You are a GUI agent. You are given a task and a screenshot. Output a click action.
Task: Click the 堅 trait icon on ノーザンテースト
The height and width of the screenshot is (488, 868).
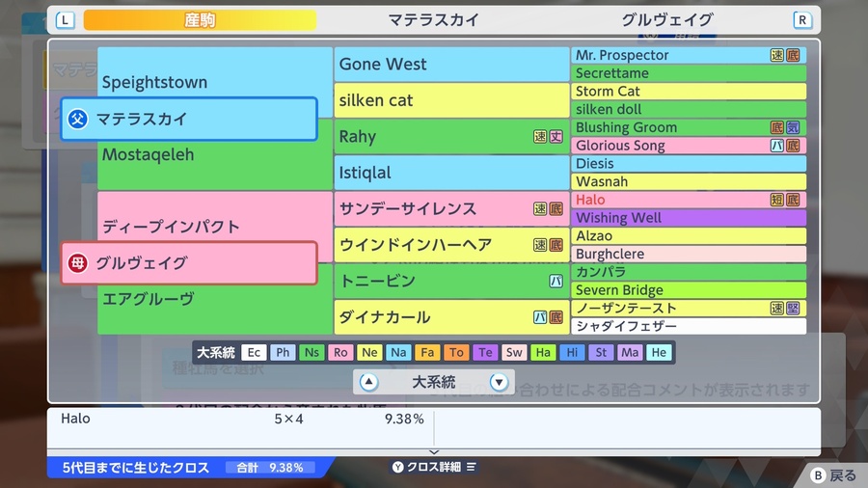point(793,309)
